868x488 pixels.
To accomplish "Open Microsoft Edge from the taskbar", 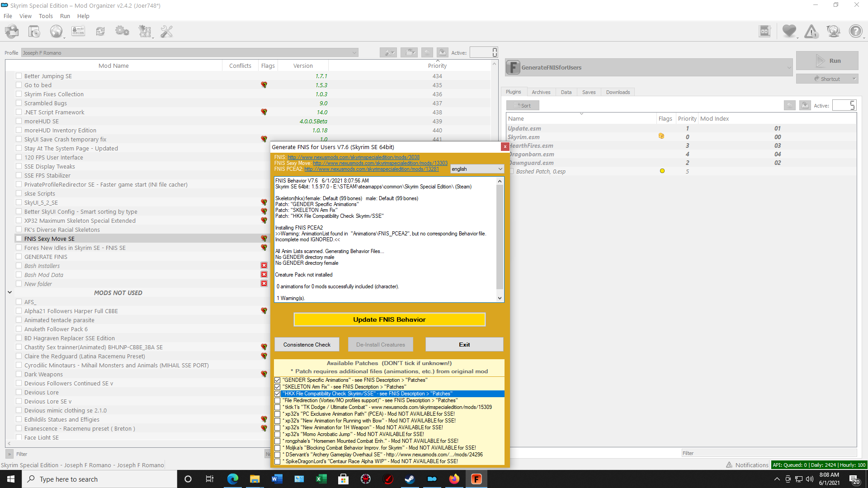I will 233,479.
